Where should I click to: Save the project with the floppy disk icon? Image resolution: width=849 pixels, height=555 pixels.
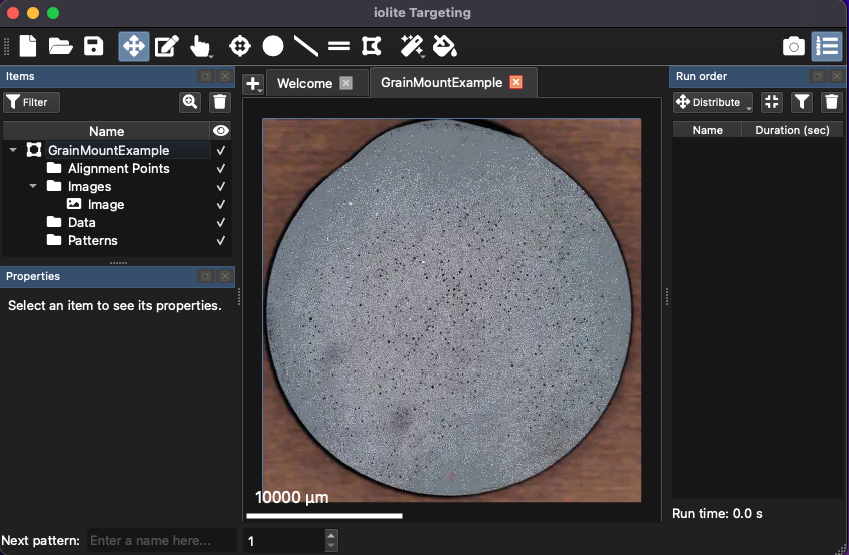tap(94, 46)
